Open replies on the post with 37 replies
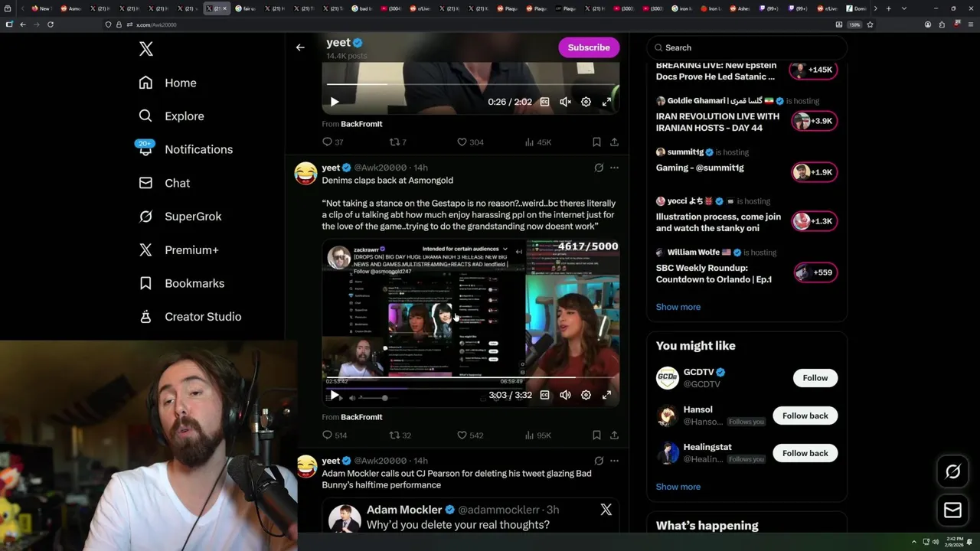This screenshot has height=551, width=980. [332, 142]
